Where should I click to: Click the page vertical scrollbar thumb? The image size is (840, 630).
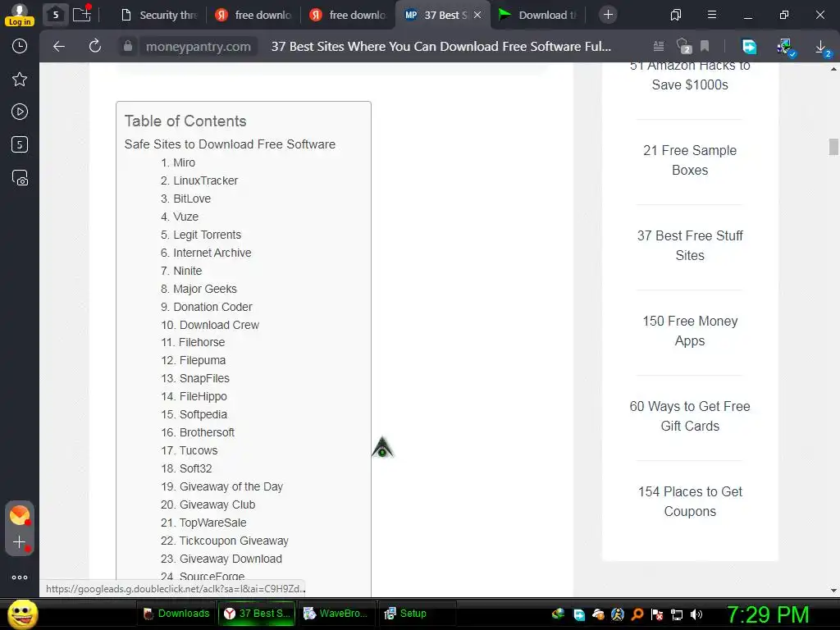pos(833,147)
